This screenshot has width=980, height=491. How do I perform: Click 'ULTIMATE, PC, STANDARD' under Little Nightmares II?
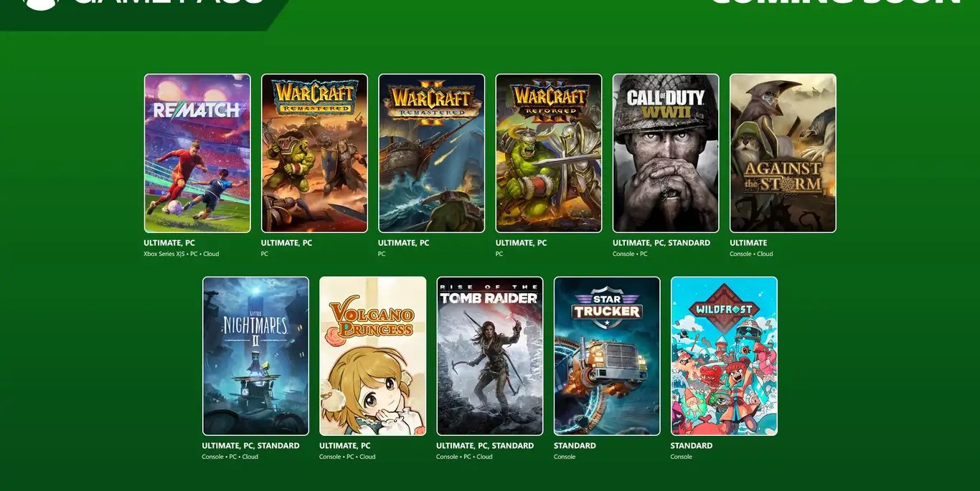pyautogui.click(x=251, y=446)
